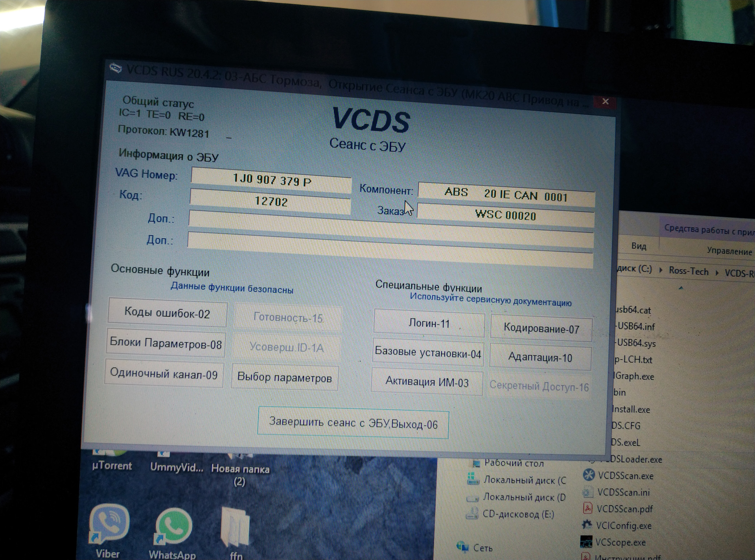The image size is (755, 560).
Task: Select VCIConfig.exe gear icon in Explorer
Action: pyautogui.click(x=587, y=525)
